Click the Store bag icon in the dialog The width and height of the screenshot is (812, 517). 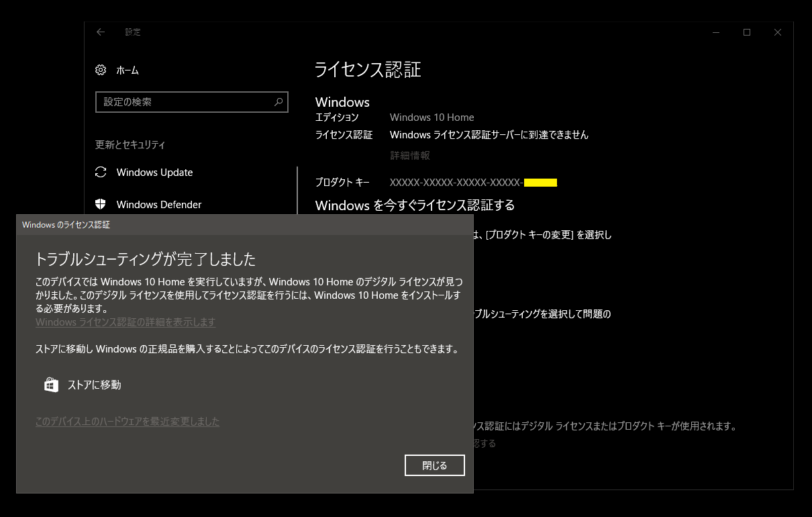51,385
